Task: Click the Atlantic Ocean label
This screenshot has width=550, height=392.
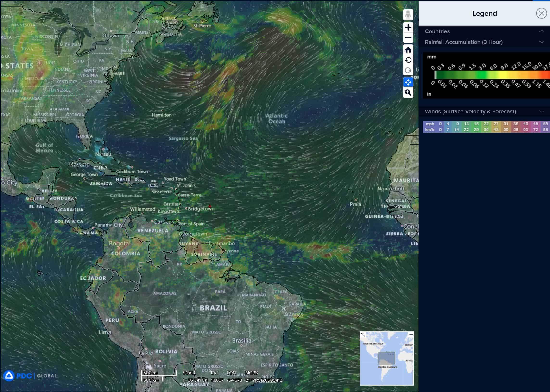Action: [x=277, y=118]
